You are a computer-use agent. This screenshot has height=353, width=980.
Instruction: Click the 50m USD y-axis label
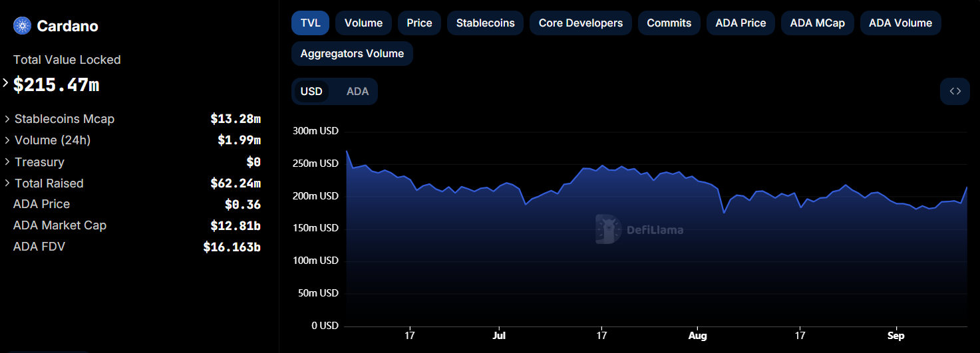(318, 293)
